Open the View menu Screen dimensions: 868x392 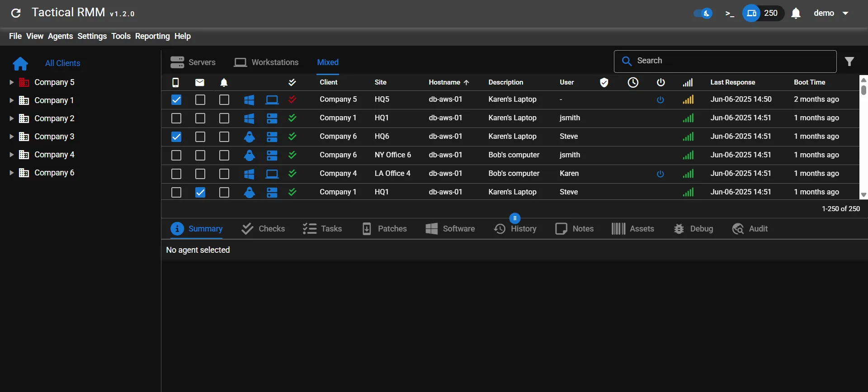(x=35, y=36)
